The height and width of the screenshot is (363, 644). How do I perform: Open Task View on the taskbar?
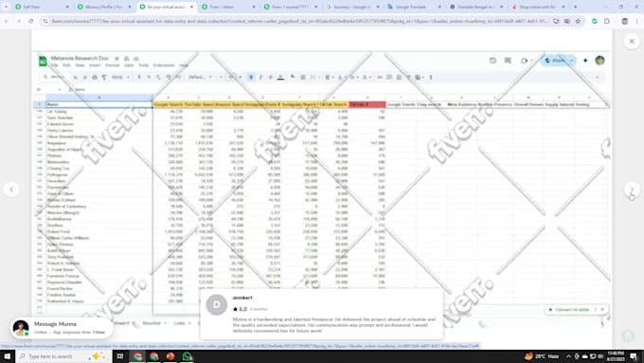coord(120,356)
